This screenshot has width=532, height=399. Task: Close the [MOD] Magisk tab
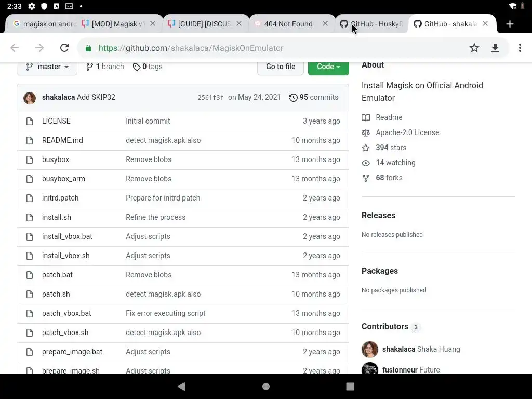tap(153, 23)
